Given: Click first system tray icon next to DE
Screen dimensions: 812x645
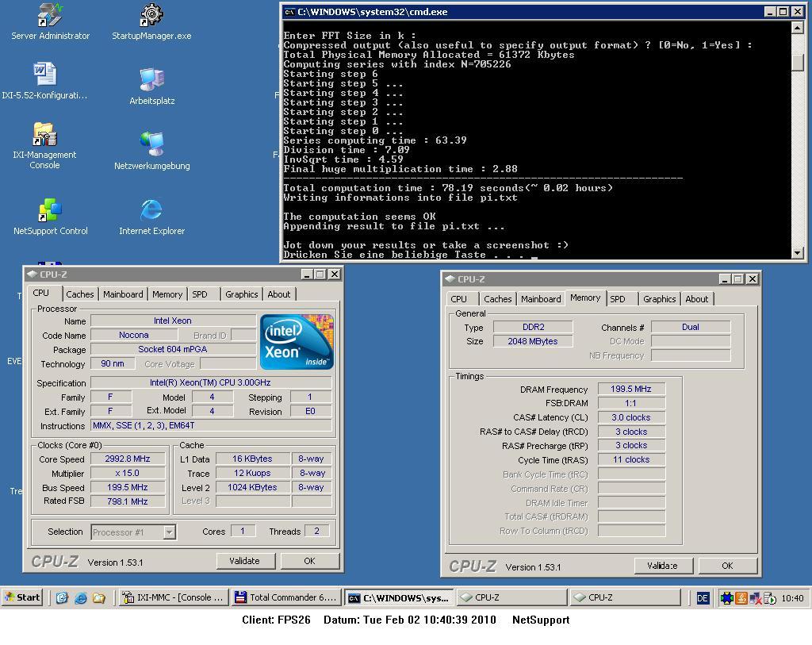Looking at the screenshot, I should coord(726,598).
